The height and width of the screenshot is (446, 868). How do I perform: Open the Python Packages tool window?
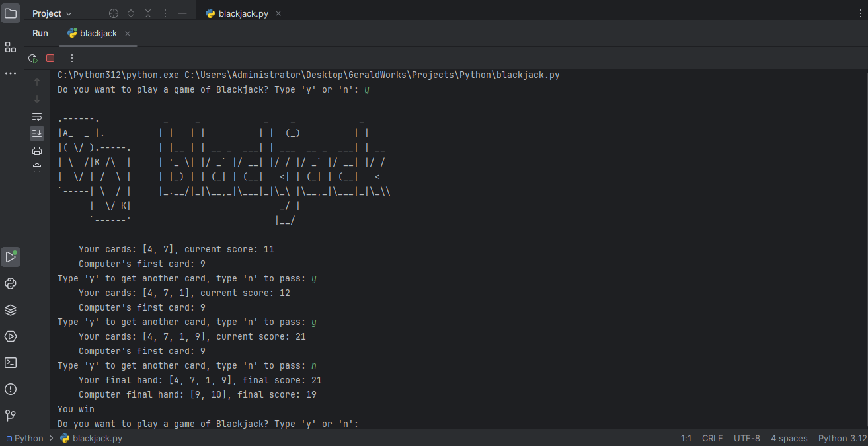(x=11, y=310)
